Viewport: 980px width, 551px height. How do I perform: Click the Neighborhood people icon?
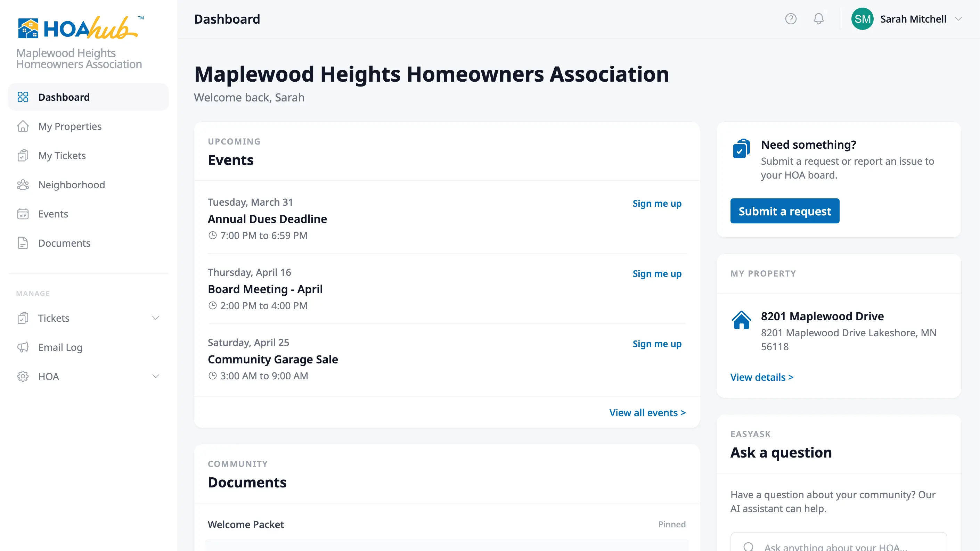pos(23,185)
